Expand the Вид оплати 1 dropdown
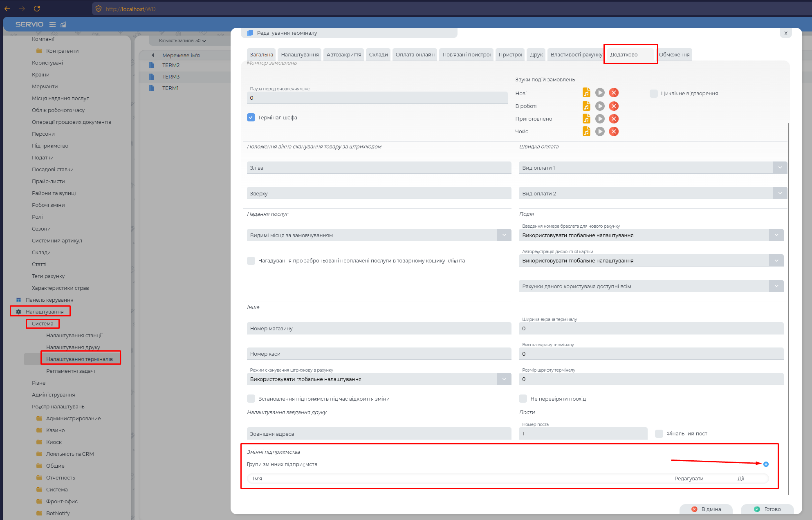The image size is (812, 520). coord(780,168)
